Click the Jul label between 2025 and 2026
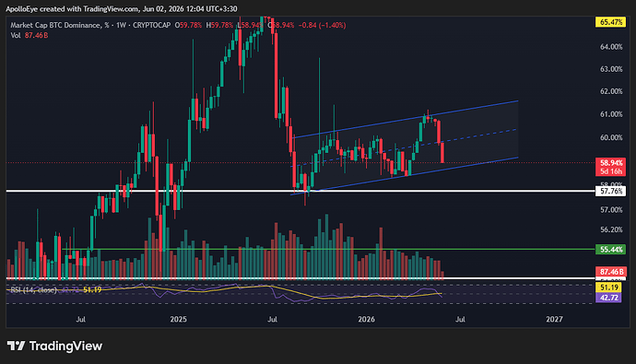Screen dimensions: 636x364 coord(272,320)
